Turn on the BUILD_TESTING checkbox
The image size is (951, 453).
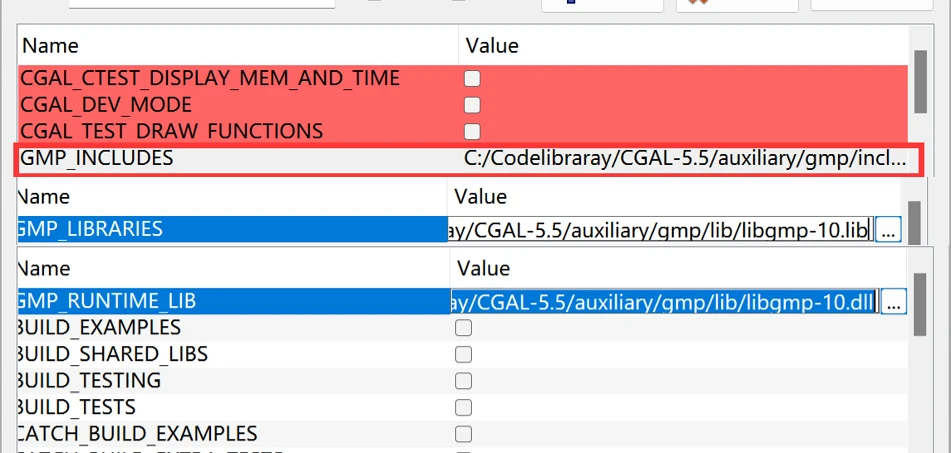pos(464,381)
